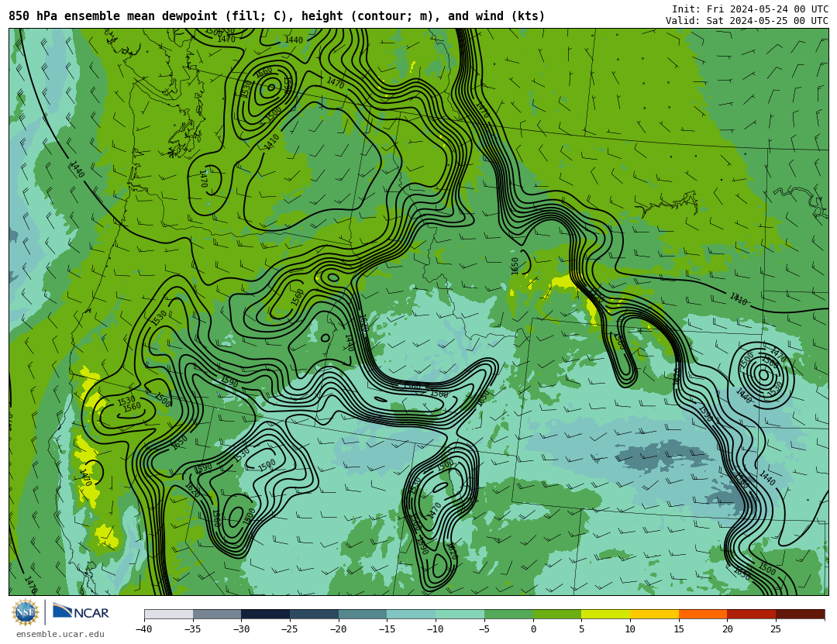Pick the -20 to -15 teal colorbar segment
This screenshot has height=644, width=837.
click(363, 614)
